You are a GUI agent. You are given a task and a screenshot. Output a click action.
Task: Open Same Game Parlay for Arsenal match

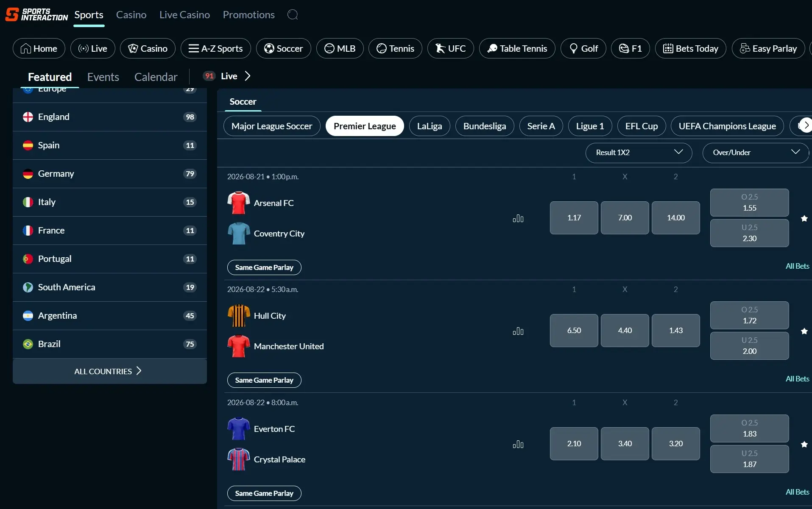(264, 267)
